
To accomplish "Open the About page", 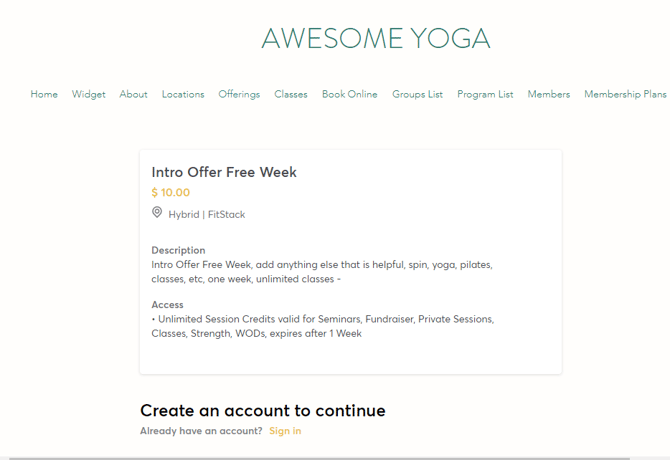I will [133, 94].
